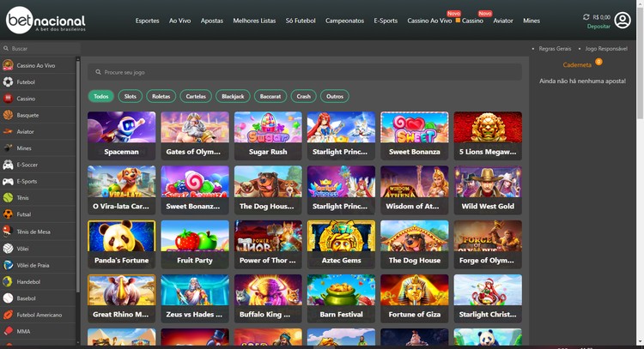Open Só Futebol menu item
Screen dimensions: 644x349
[301, 21]
